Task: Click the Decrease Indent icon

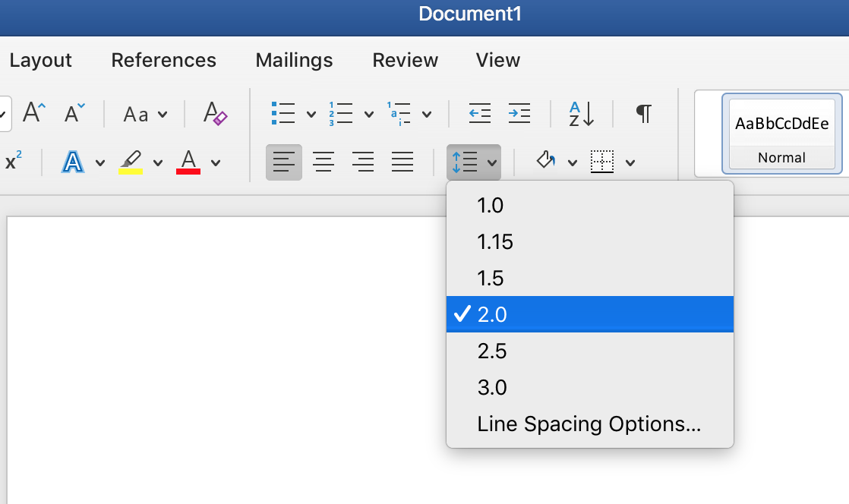Action: pos(480,113)
